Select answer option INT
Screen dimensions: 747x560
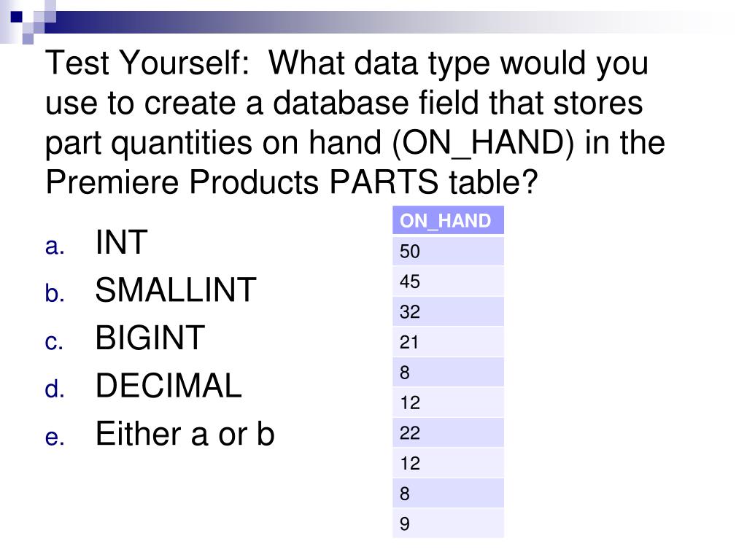(x=122, y=242)
